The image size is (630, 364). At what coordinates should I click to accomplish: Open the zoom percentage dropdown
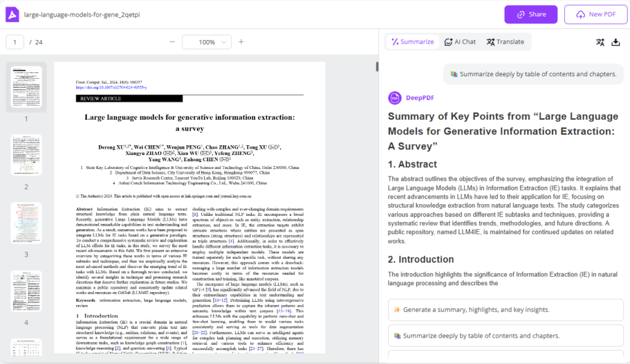[x=207, y=42]
